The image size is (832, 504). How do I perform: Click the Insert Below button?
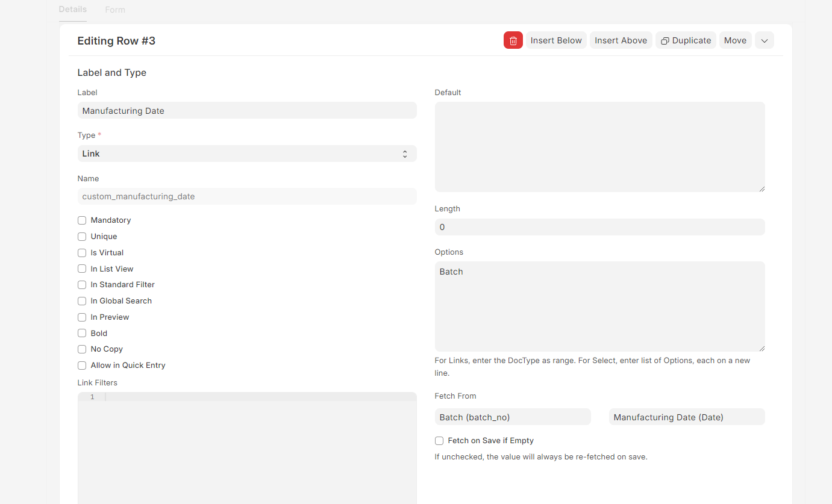(556, 40)
